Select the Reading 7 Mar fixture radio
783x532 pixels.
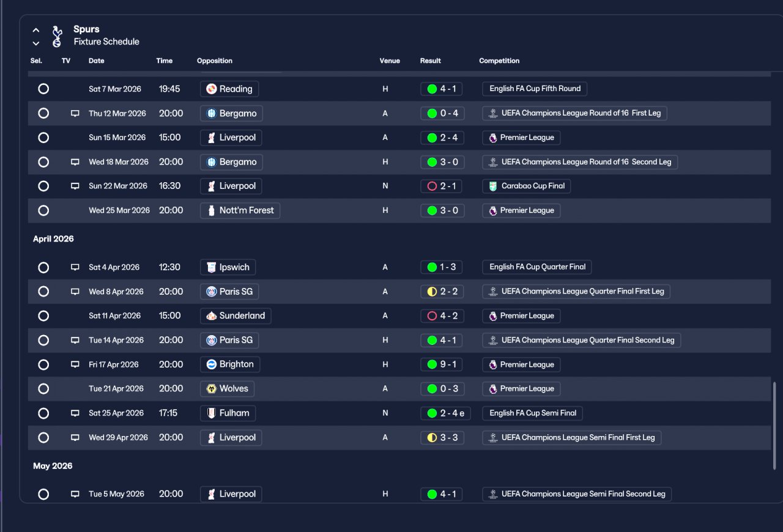pyautogui.click(x=43, y=89)
